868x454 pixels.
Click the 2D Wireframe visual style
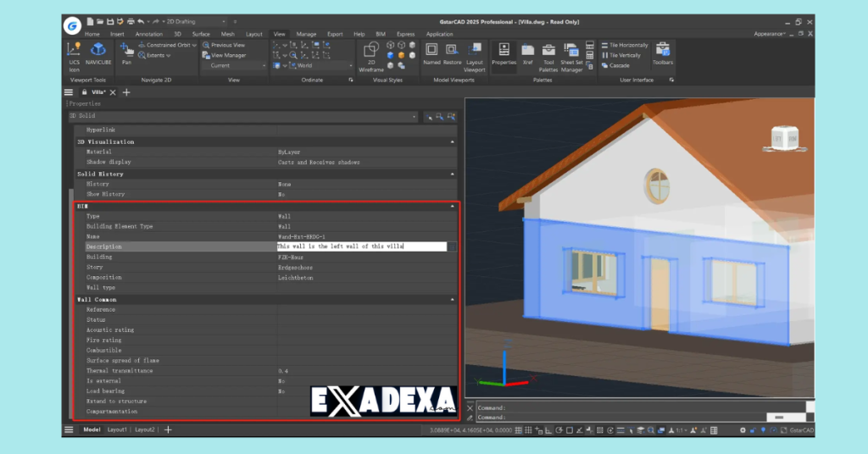371,57
